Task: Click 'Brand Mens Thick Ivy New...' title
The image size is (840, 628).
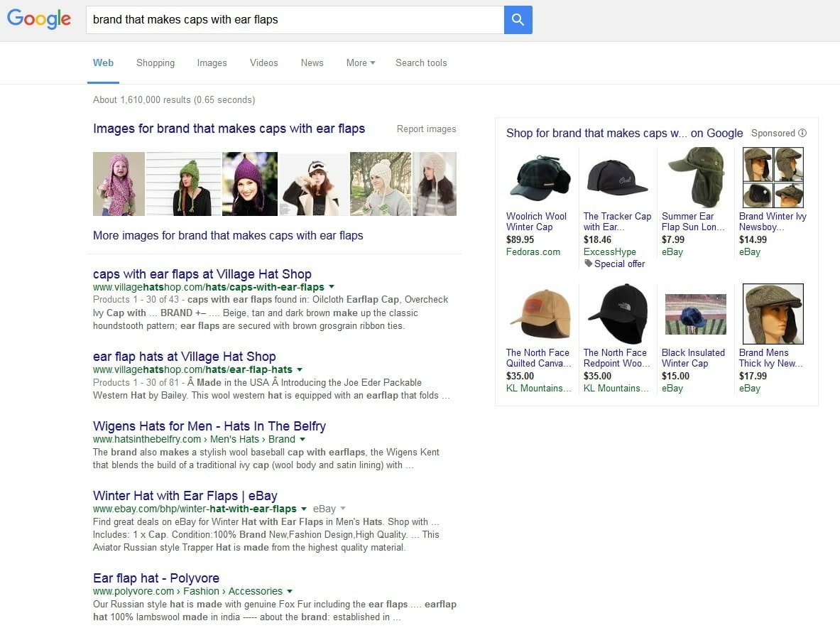Action: [x=771, y=358]
